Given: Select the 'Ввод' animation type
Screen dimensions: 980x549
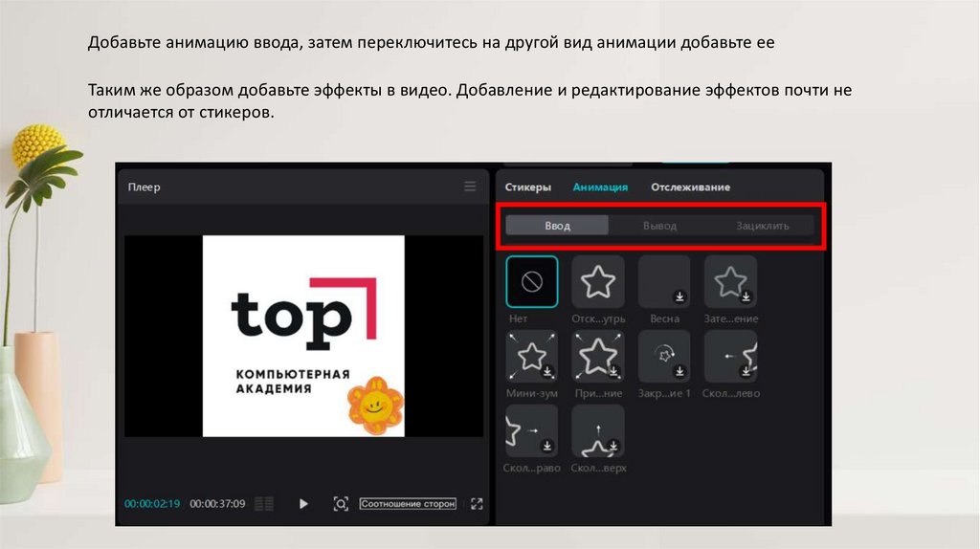Looking at the screenshot, I should coord(557,226).
